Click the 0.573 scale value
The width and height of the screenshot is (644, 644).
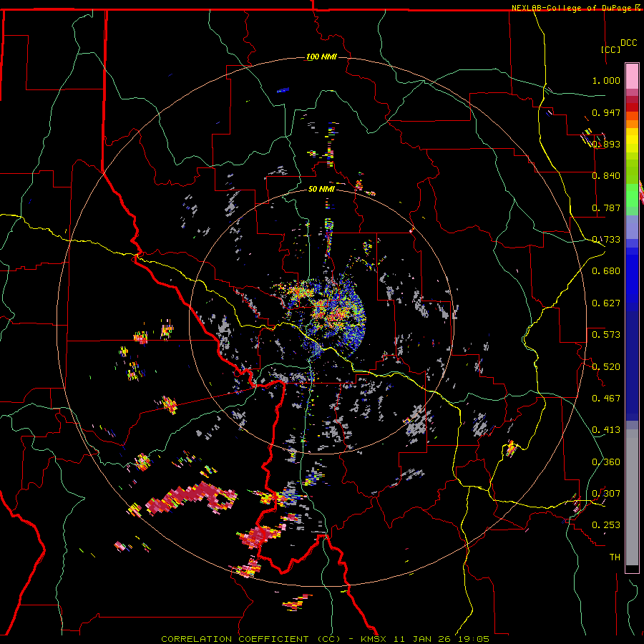coord(606,335)
